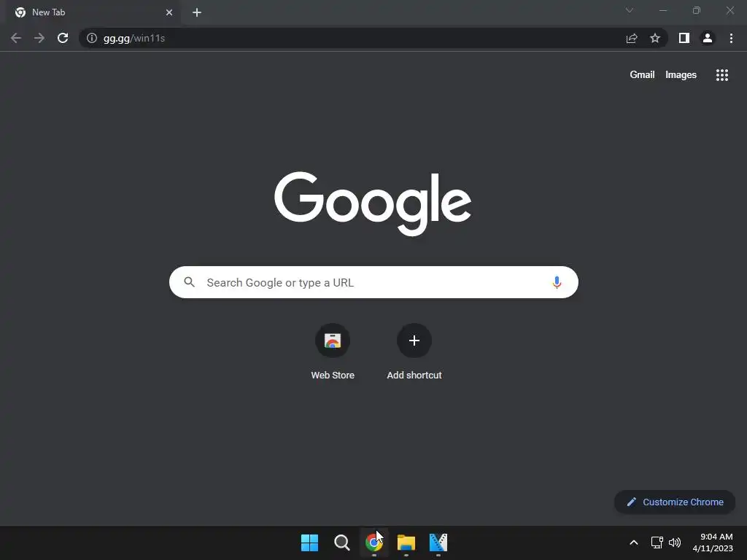This screenshot has height=560, width=747.
Task: View site information icon in address bar
Action: click(92, 38)
